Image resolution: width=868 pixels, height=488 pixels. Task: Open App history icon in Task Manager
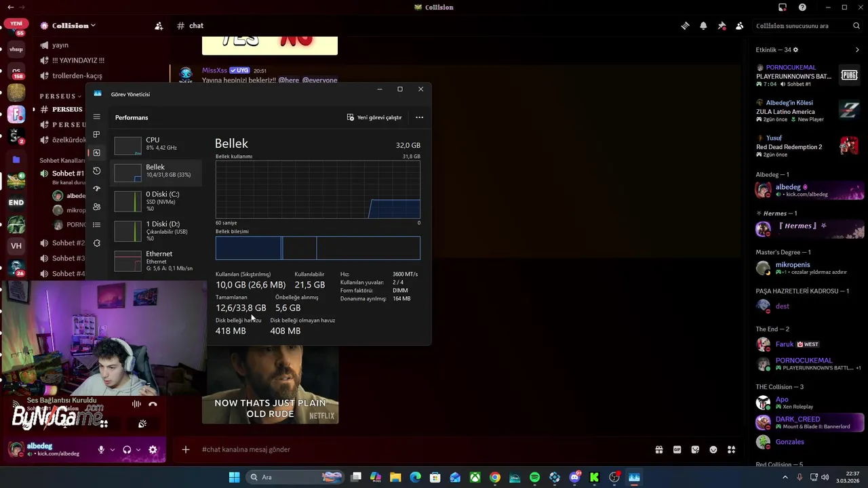click(x=97, y=171)
